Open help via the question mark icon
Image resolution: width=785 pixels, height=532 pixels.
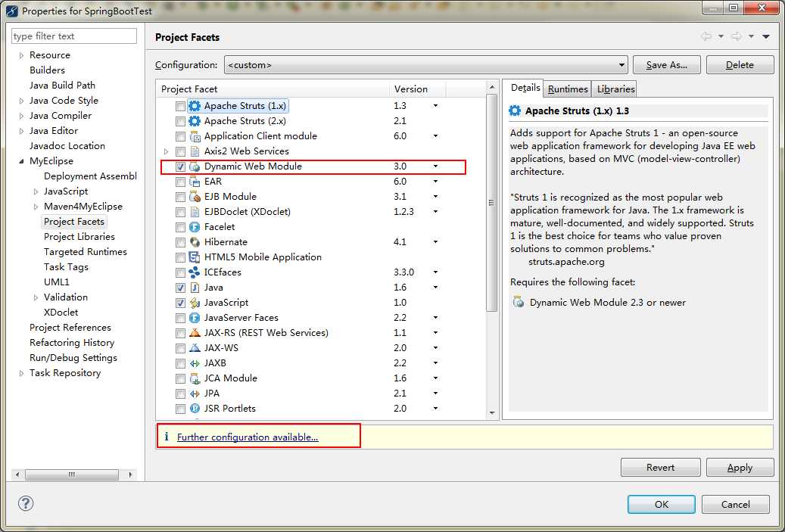(x=26, y=503)
